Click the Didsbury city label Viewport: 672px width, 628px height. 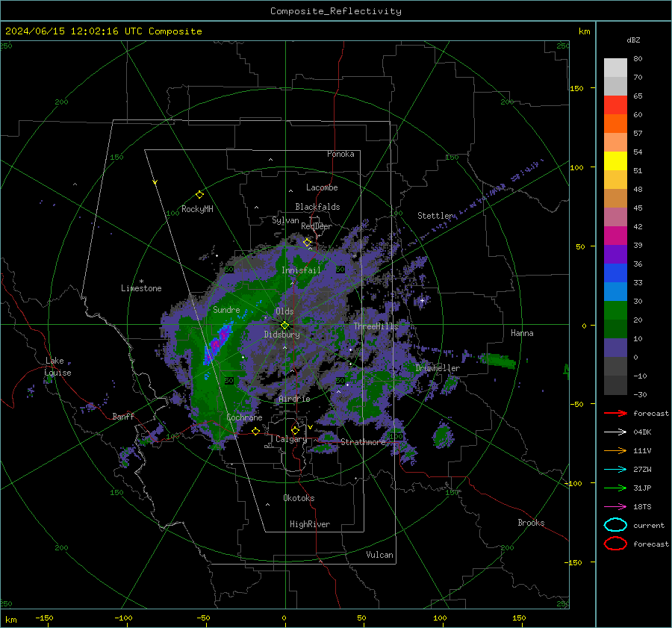(x=281, y=335)
